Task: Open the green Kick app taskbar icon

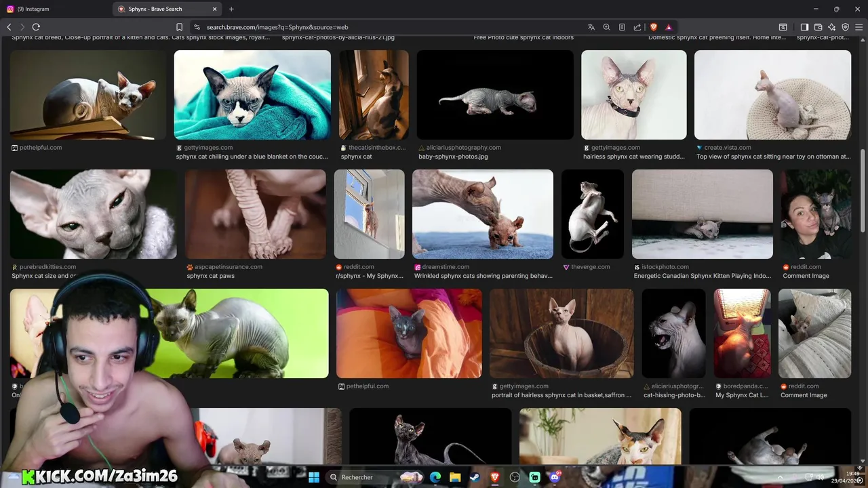Action: tap(534, 477)
